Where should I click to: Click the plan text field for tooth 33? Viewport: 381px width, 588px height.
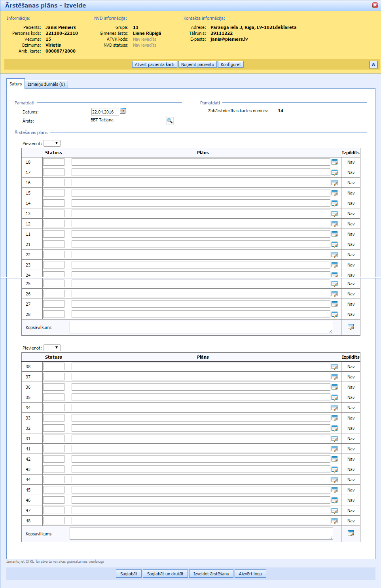[x=201, y=418]
